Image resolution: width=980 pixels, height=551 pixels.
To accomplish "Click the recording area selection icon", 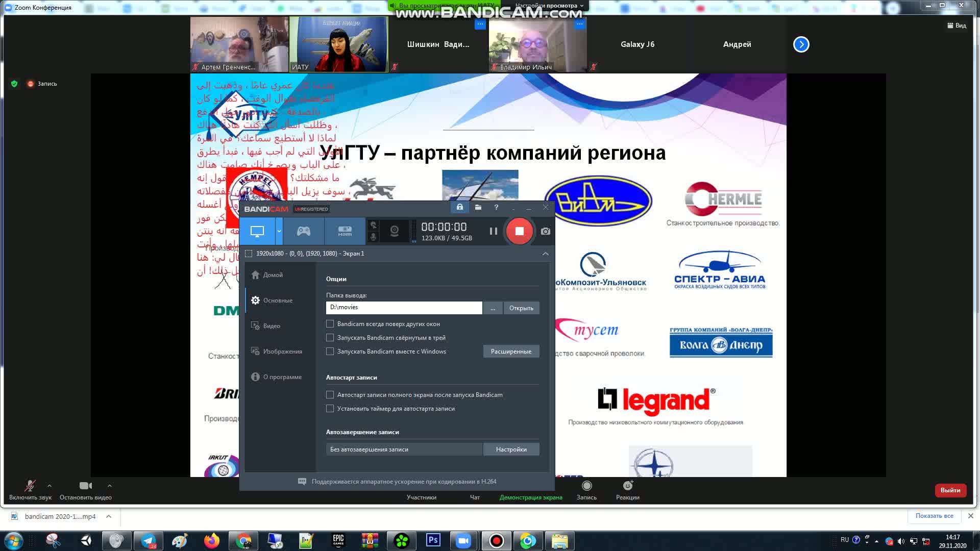I will coord(249,254).
